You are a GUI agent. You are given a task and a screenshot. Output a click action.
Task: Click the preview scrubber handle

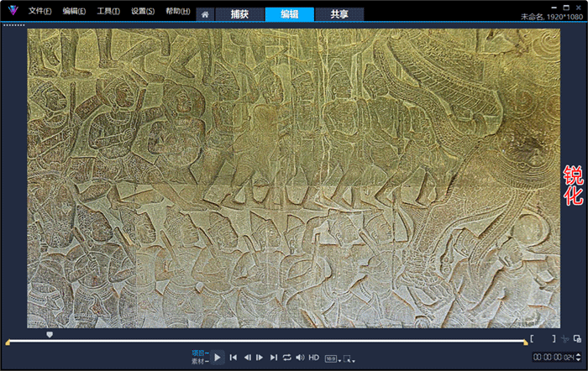[50, 334]
